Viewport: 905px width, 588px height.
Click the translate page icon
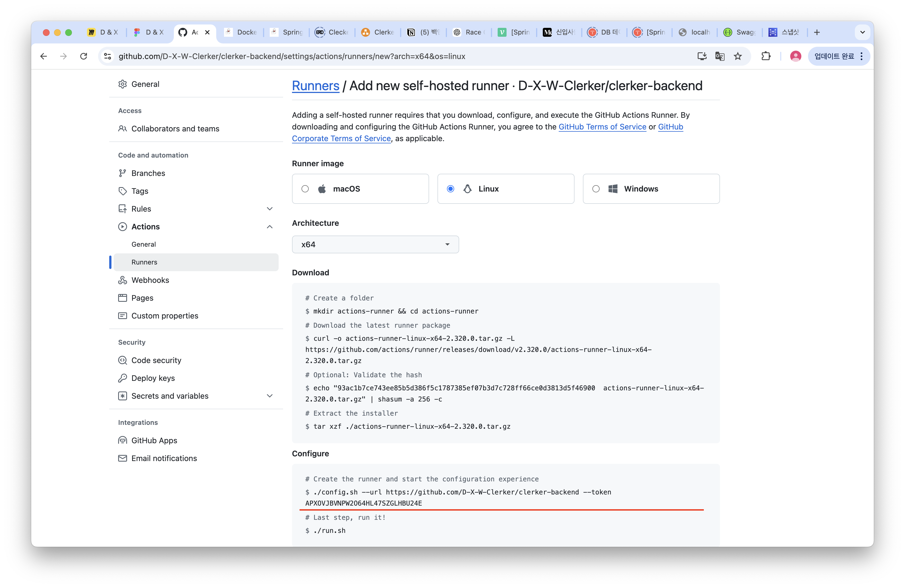(720, 56)
